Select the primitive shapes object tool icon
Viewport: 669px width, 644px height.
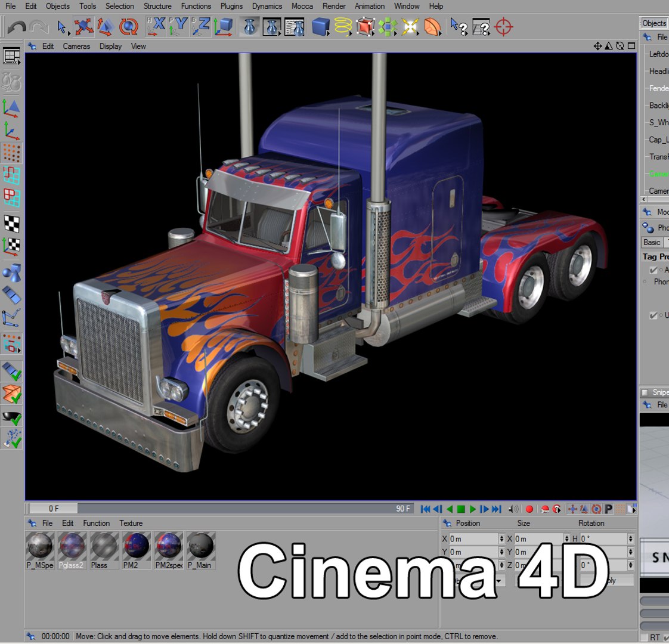coord(11,273)
